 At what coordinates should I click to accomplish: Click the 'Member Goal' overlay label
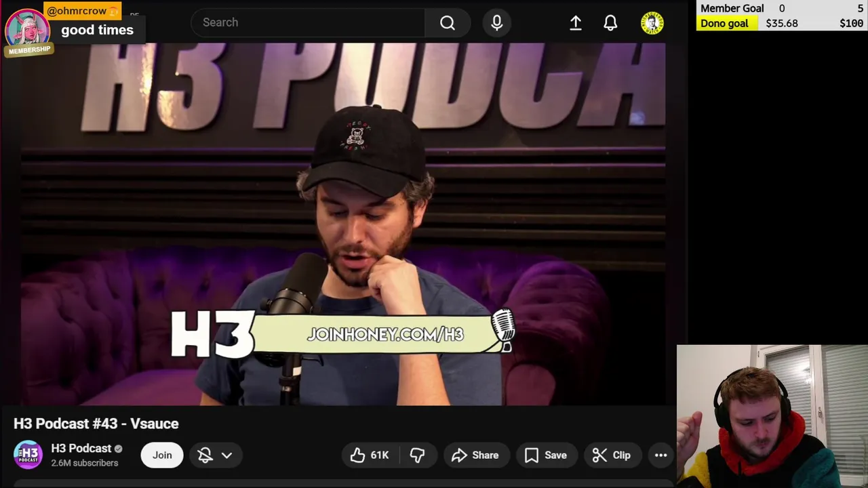pos(732,8)
